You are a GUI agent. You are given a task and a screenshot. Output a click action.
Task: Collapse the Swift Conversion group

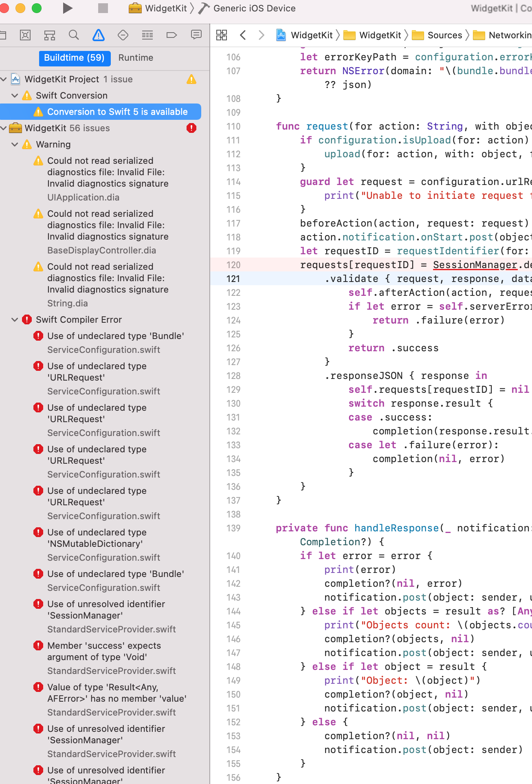pos(15,95)
